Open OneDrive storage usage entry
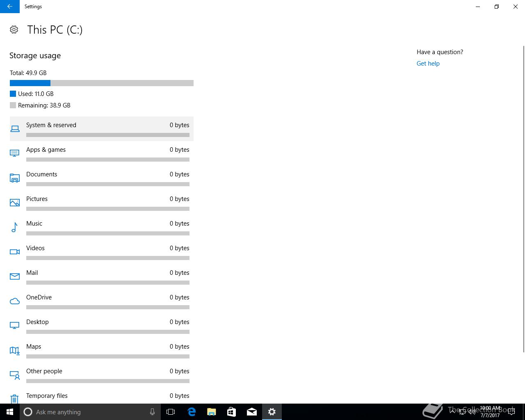Viewport: 525px width, 420px height. click(x=102, y=301)
